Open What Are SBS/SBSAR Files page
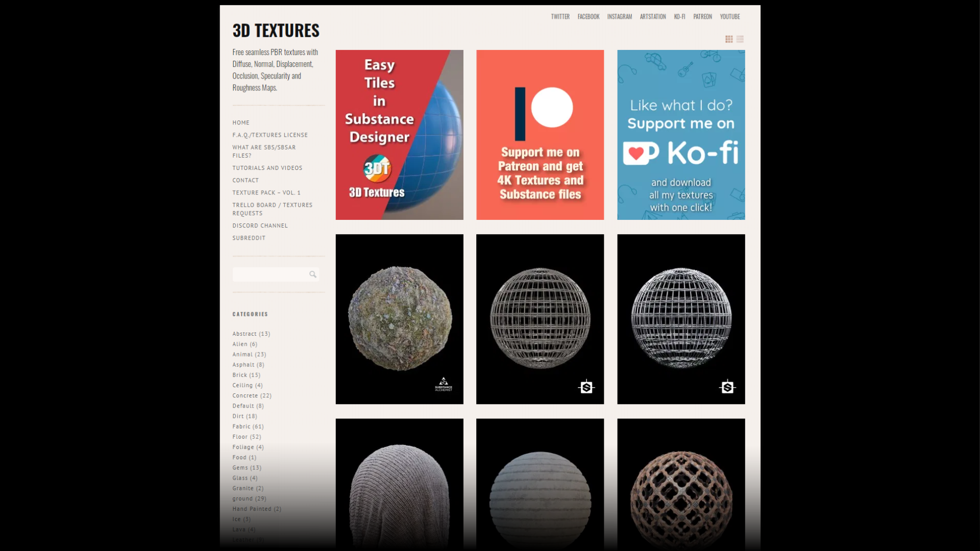 click(x=264, y=152)
